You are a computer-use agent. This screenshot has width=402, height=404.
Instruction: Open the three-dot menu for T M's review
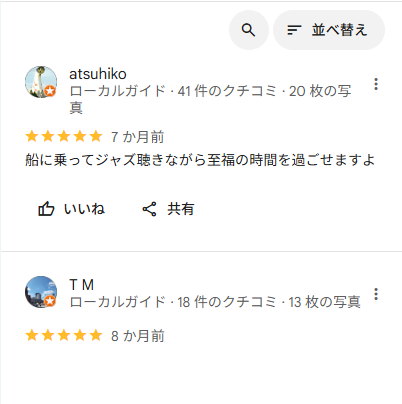pyautogui.click(x=376, y=294)
